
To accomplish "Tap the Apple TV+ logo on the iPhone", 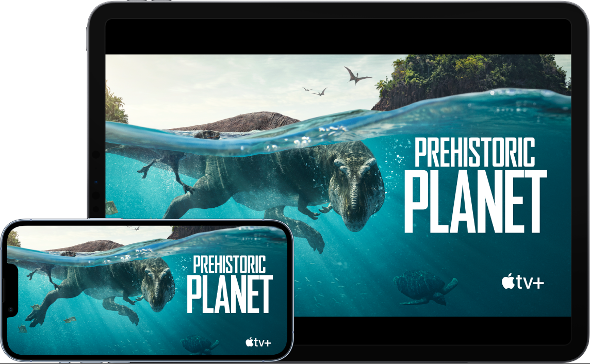I will coord(258,342).
